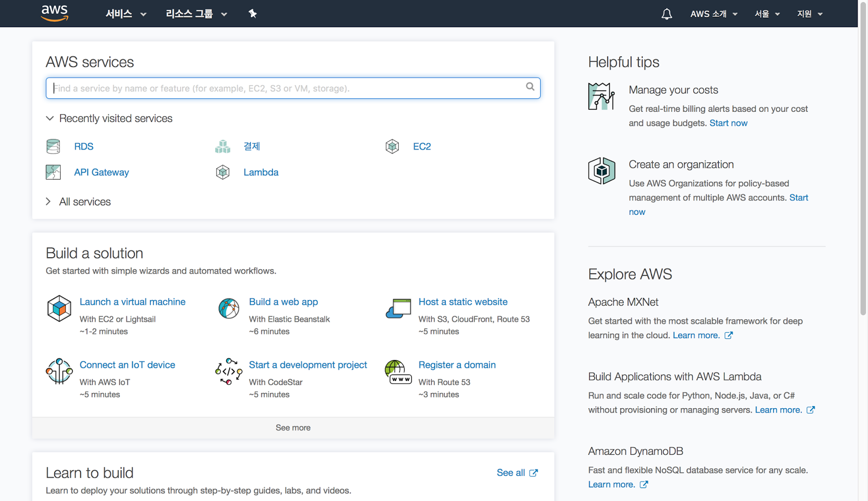Click Learn more under Apache MXNet

click(x=696, y=335)
